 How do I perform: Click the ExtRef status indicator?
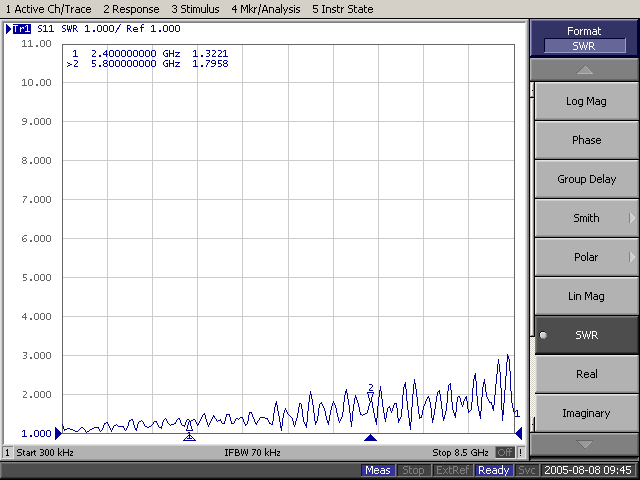coord(452,471)
